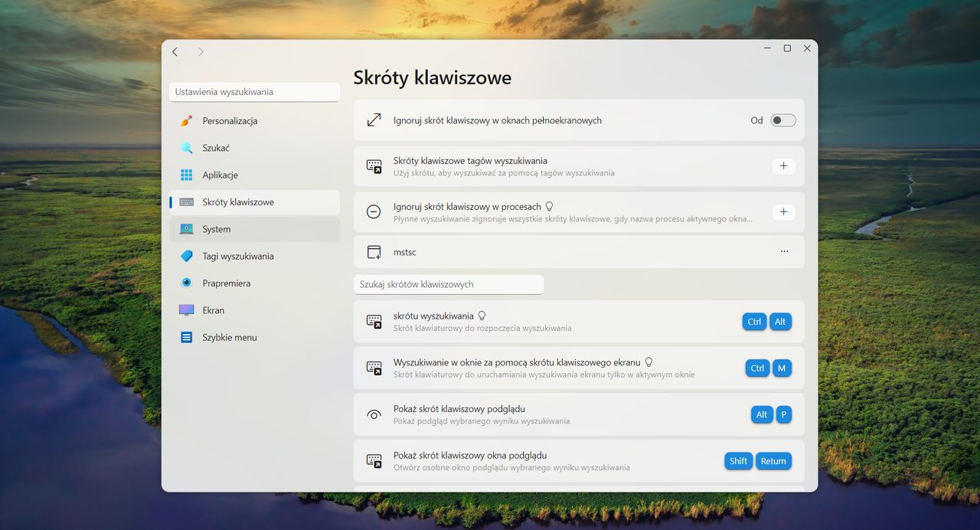The image size is (980, 530).
Task: Click the Return key of okna podglądu
Action: click(773, 461)
